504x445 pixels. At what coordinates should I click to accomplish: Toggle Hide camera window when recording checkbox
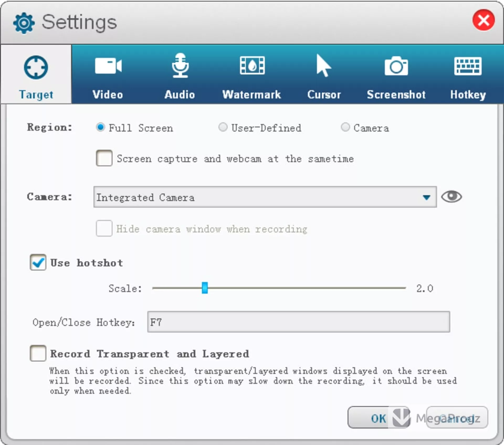(104, 228)
